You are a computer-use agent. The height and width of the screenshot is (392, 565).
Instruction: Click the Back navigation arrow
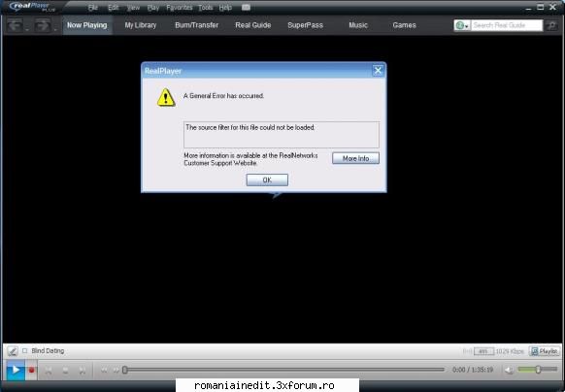click(16, 25)
